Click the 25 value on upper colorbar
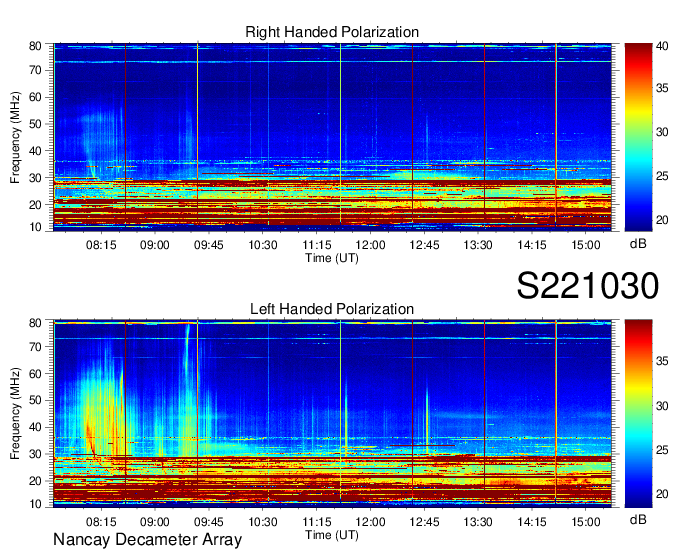 click(662, 176)
